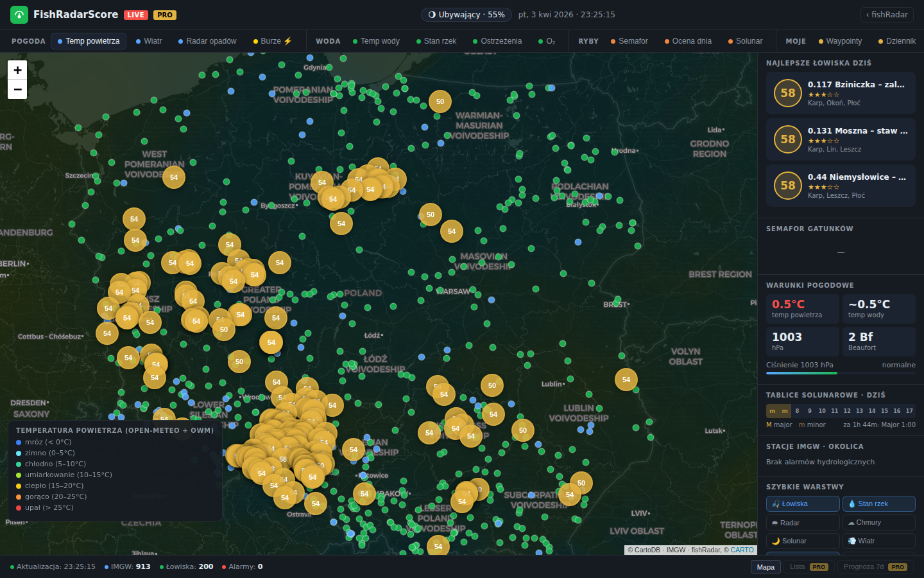Open the fishRadar back chevron link
Image resolution: width=924 pixels, height=578 pixels.
coord(887,15)
